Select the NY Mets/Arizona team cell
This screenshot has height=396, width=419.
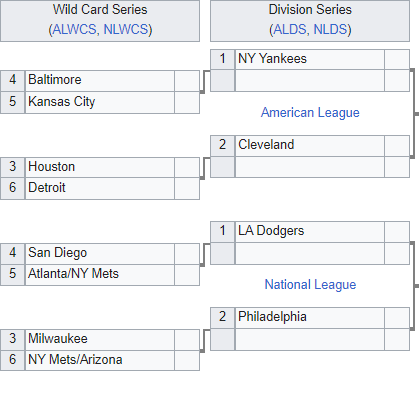coord(100,360)
